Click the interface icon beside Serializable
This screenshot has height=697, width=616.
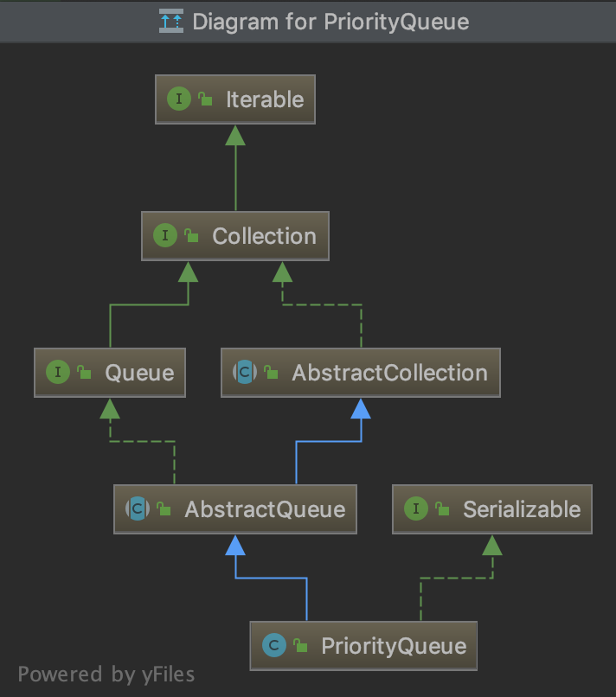(417, 509)
